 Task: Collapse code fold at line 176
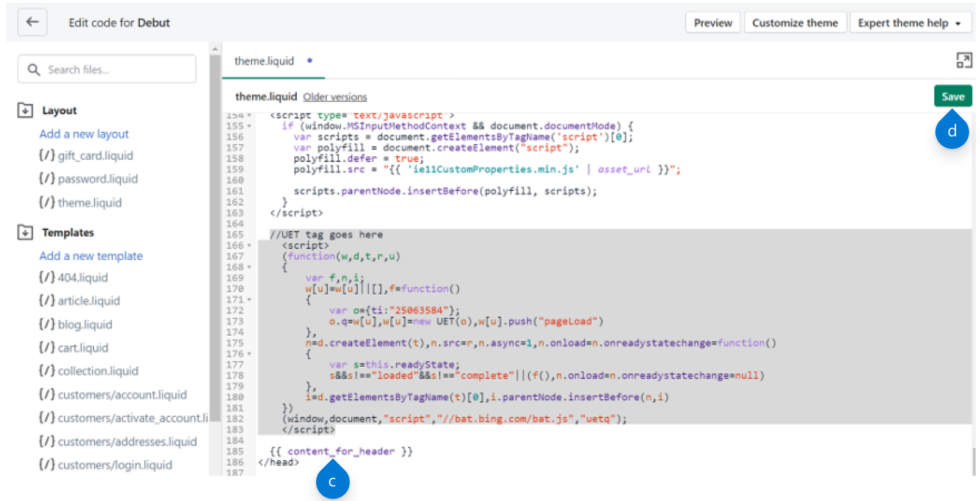249,354
